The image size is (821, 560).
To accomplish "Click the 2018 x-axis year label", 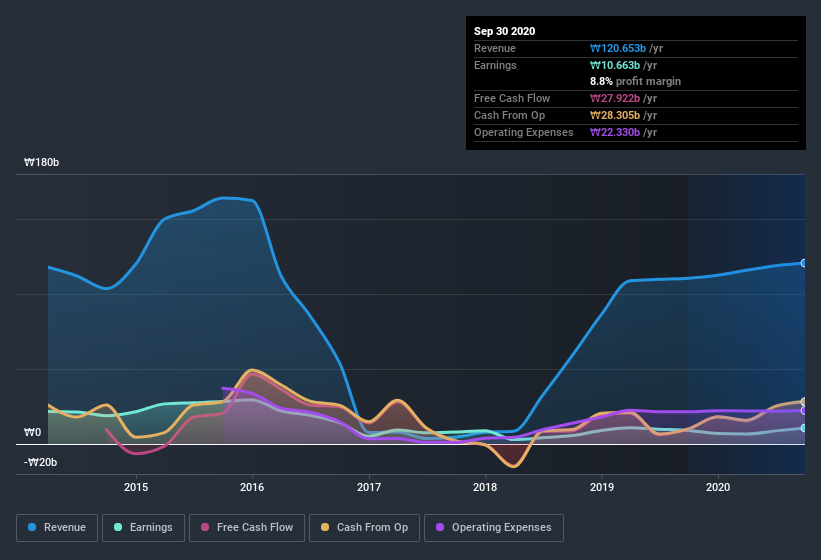I will tap(485, 487).
